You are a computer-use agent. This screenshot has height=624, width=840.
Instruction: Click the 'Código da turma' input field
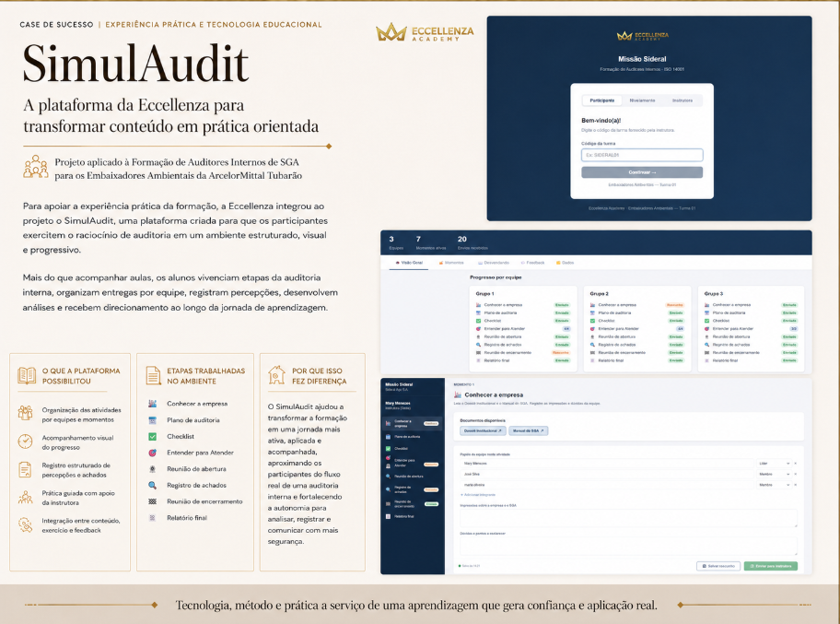point(642,155)
